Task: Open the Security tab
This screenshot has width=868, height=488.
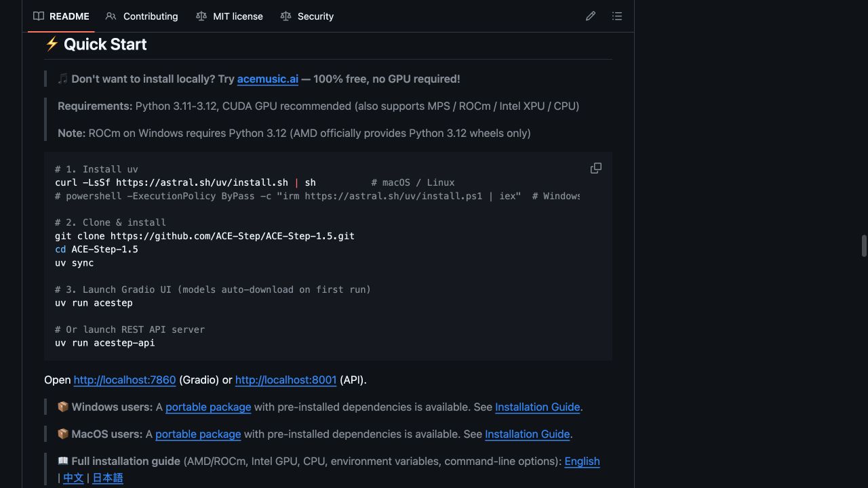Action: coord(307,16)
